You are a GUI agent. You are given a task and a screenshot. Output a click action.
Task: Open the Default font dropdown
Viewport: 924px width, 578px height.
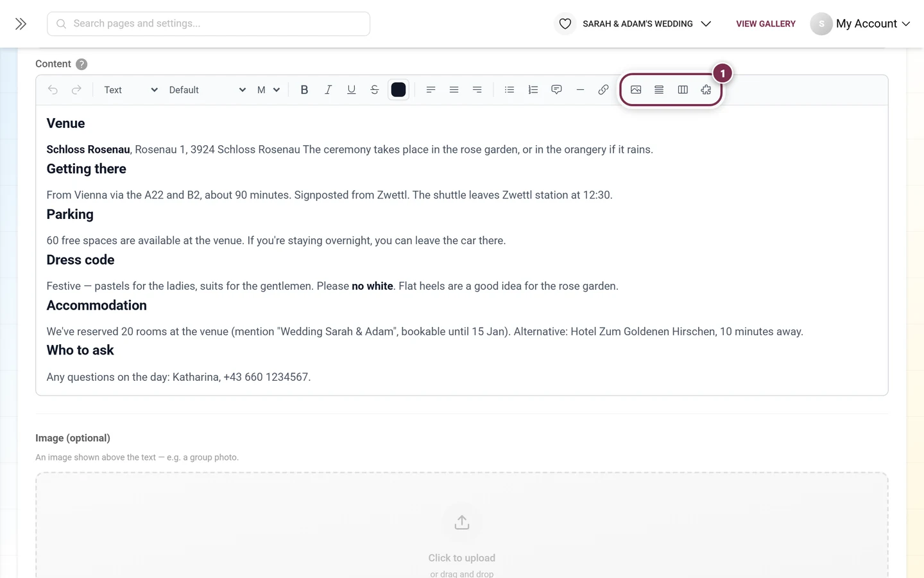207,90
